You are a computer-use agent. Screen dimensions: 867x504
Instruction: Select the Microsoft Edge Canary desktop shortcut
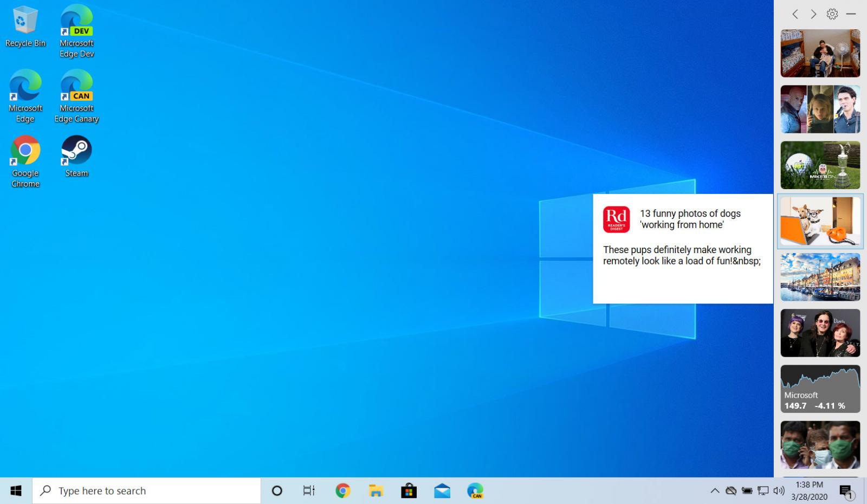click(76, 96)
